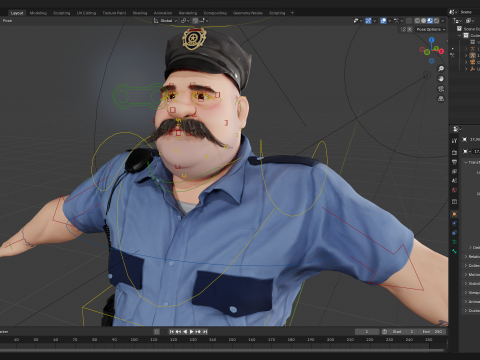Screen dimensions: 480x360
Task: Open the pivot point dropdown
Action: (185, 21)
